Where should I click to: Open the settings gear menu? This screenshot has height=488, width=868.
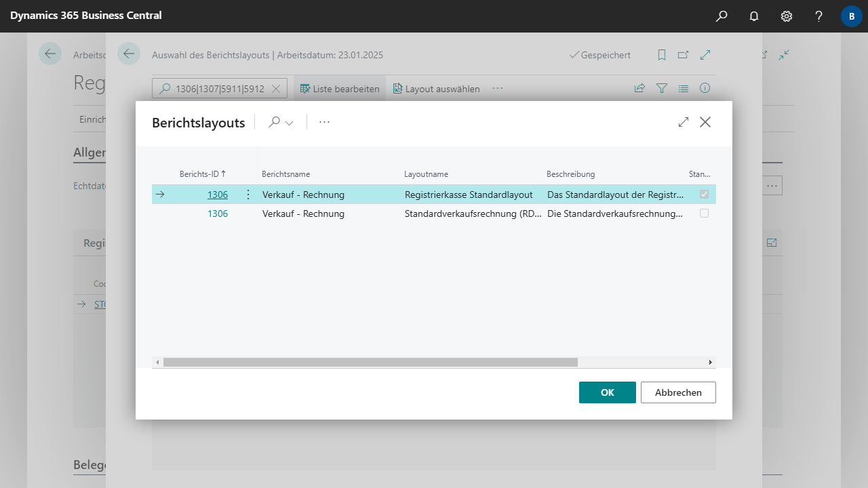pos(787,16)
